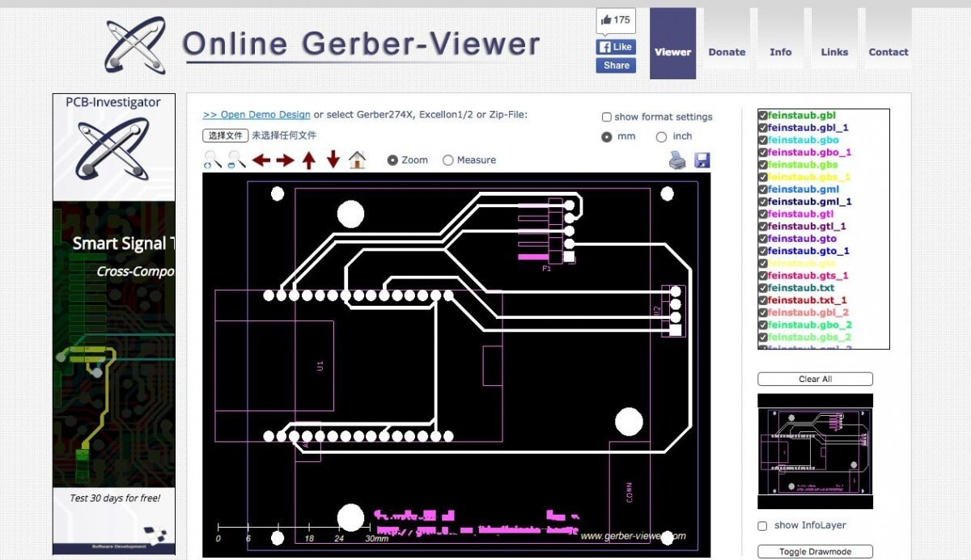Print the design using the printer icon
Image resolution: width=971 pixels, height=560 pixels.
677,160
